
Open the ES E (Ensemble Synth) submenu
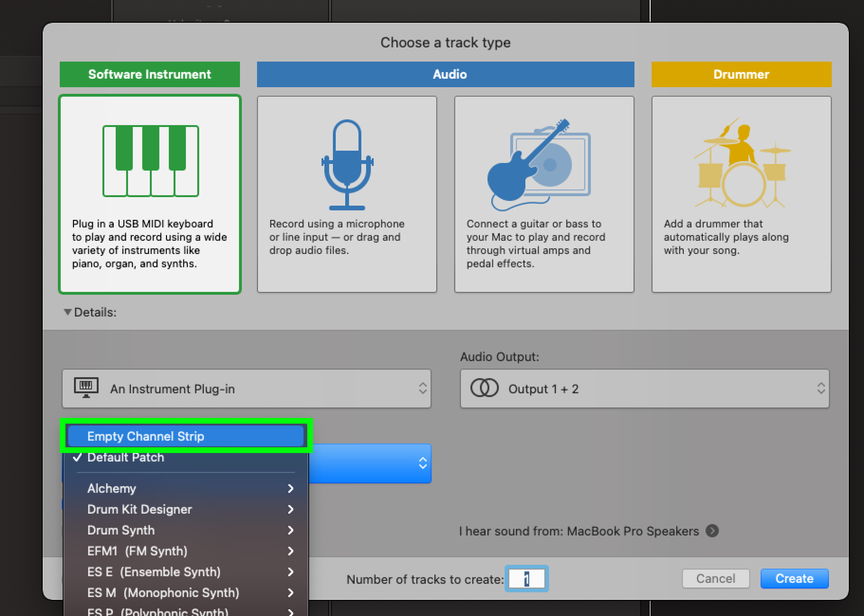click(186, 572)
